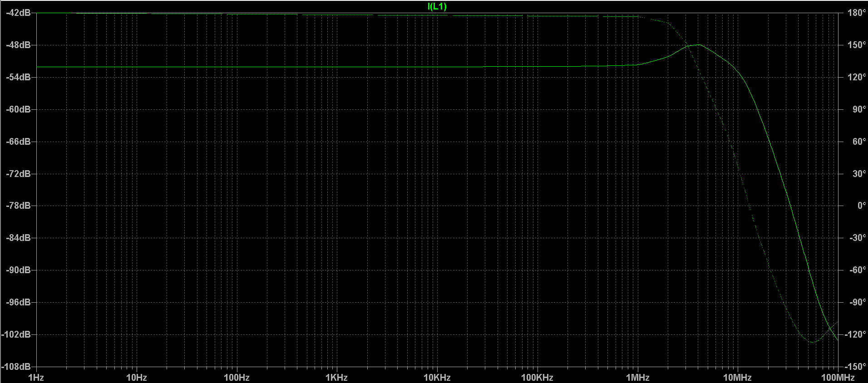Click the 90° phase axis label
The width and height of the screenshot is (868, 383).
coord(859,109)
